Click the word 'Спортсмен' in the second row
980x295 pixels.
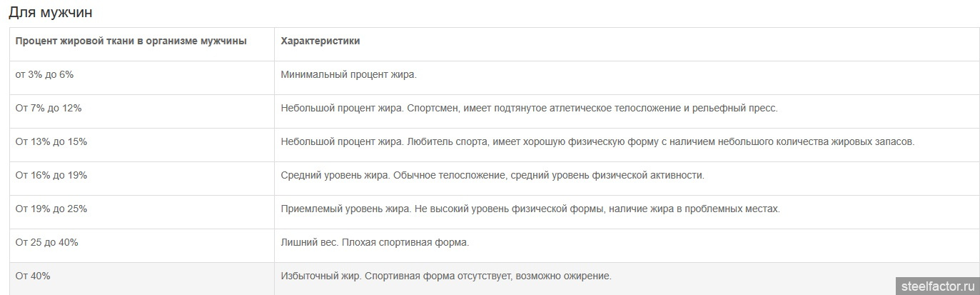[434, 108]
